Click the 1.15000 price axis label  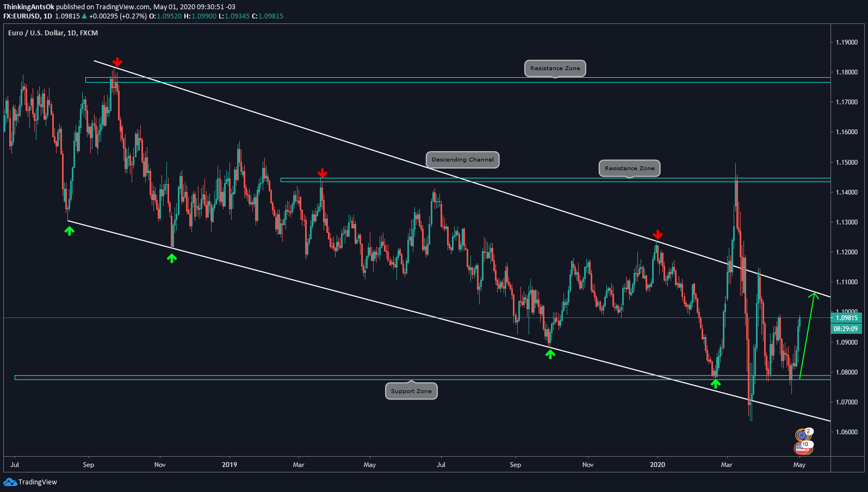(x=847, y=163)
